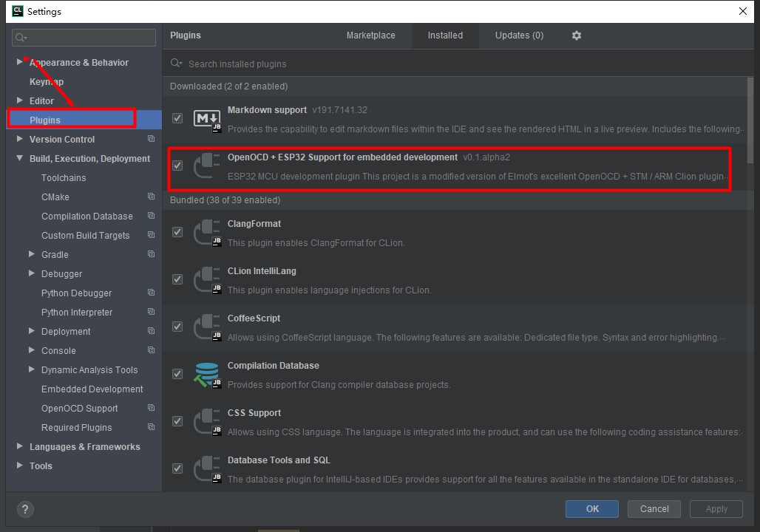Image resolution: width=760 pixels, height=532 pixels.
Task: Open the Required Plugins page
Action: click(x=77, y=427)
